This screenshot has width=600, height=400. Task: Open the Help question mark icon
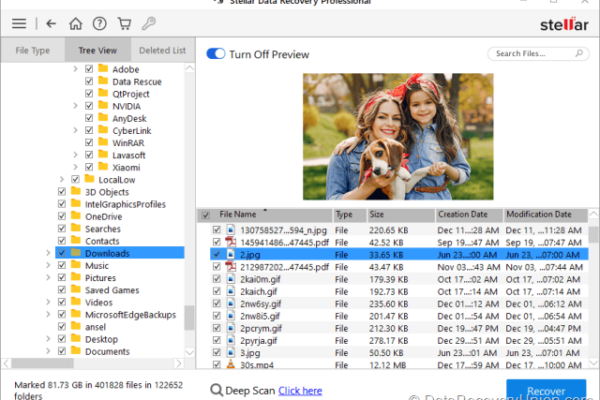[100, 22]
